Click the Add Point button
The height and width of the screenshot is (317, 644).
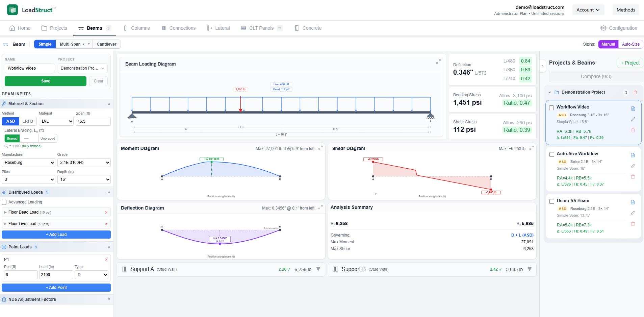pos(56,288)
